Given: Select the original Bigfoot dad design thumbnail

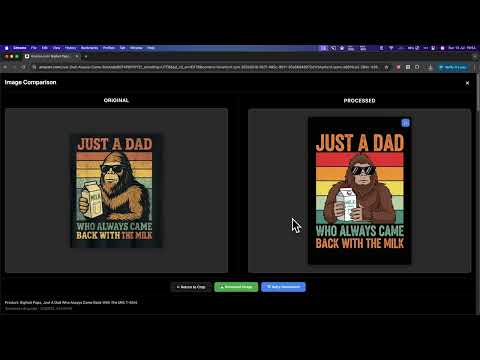Looking at the screenshot, I should [116, 191].
